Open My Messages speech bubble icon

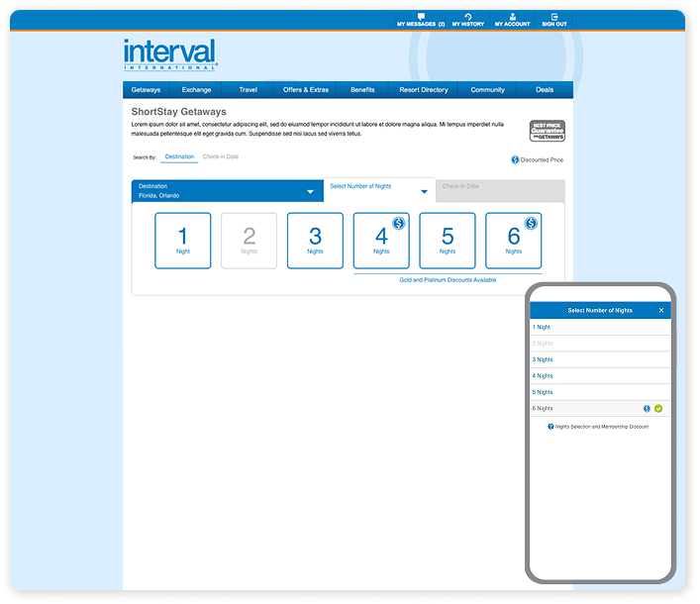(421, 17)
